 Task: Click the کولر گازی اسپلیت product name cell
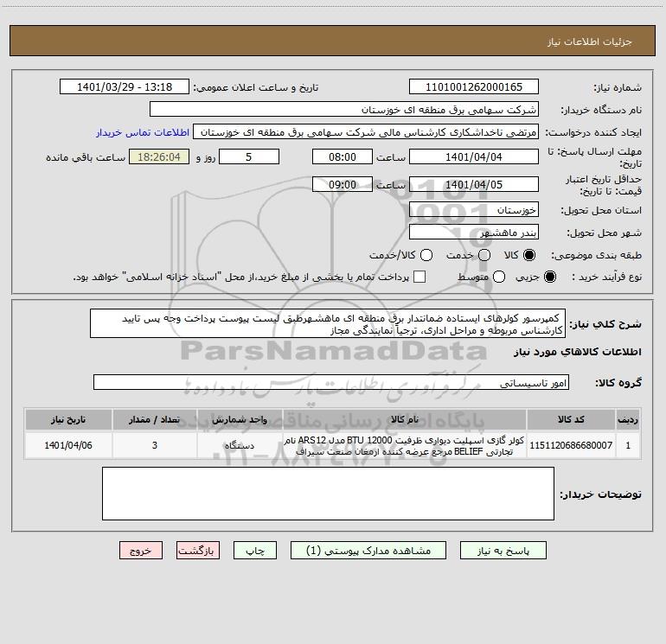pyautogui.click(x=405, y=445)
